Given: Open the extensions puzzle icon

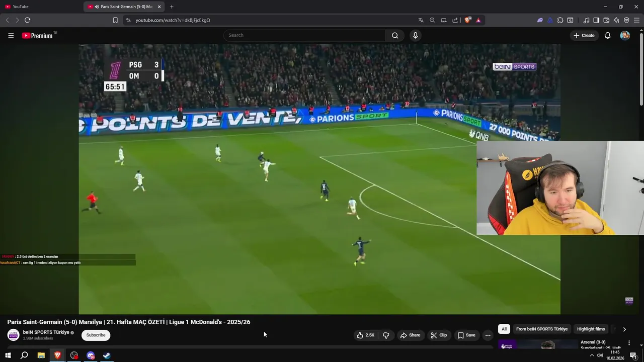Looking at the screenshot, I should tap(560, 20).
